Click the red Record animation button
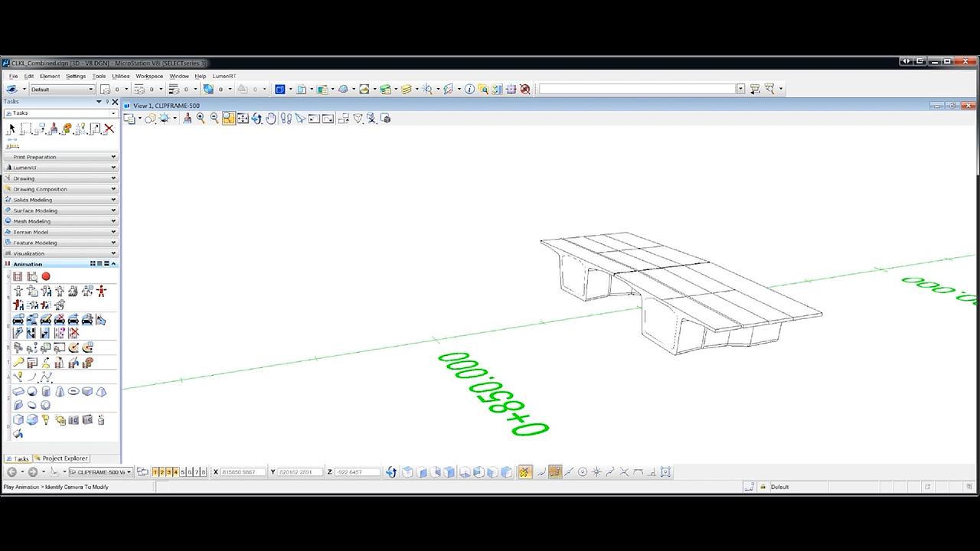 (x=46, y=276)
